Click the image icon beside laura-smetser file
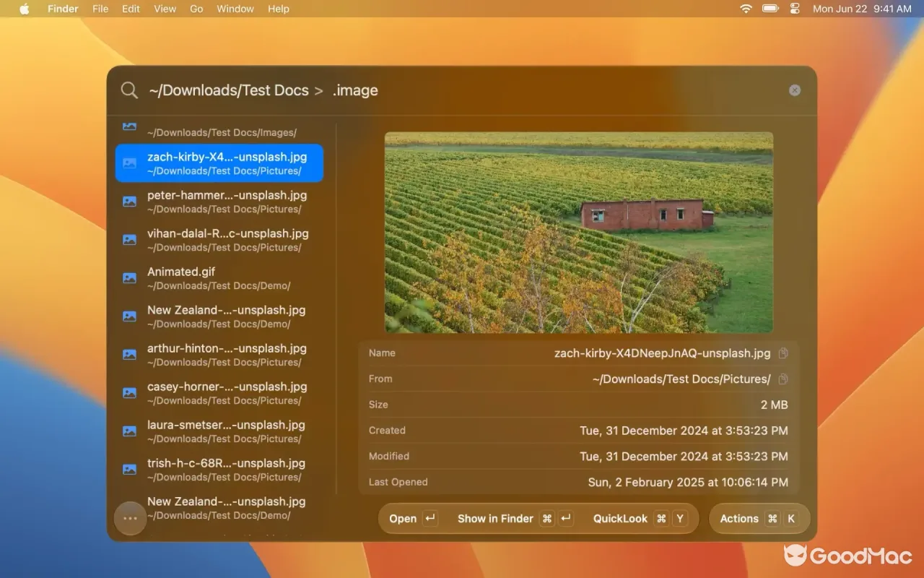The height and width of the screenshot is (578, 924). click(130, 431)
